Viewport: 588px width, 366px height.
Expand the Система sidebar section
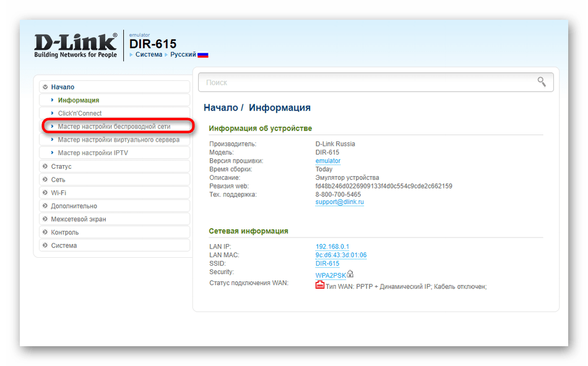tap(115, 245)
